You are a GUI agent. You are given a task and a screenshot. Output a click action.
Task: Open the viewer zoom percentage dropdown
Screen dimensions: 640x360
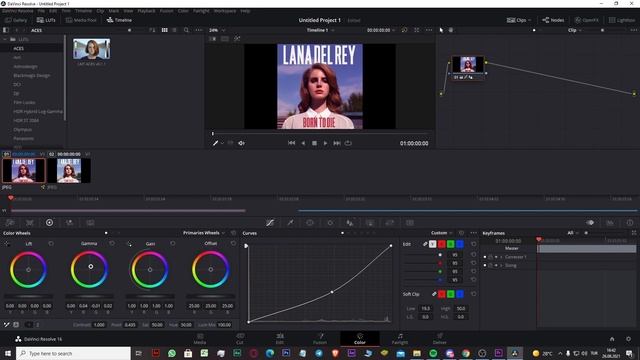[x=217, y=30]
